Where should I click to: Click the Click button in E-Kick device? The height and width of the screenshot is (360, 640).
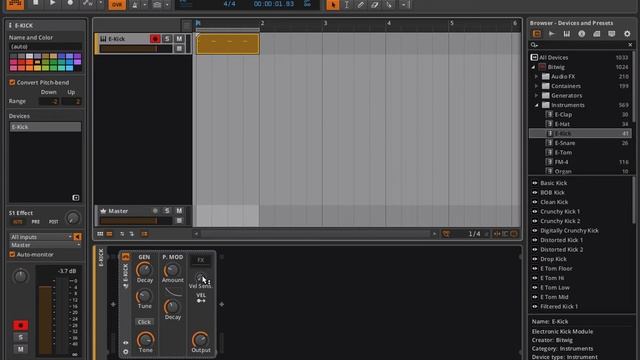pos(144,322)
